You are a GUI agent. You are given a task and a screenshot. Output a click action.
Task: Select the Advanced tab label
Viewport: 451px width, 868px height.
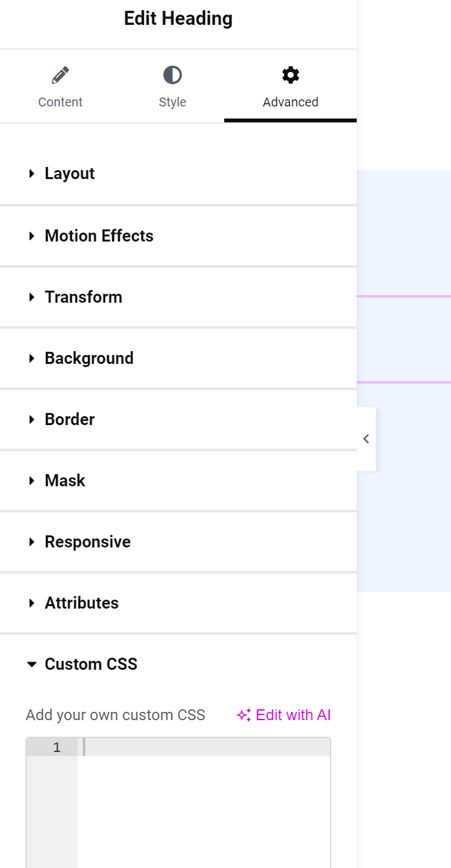(x=290, y=102)
